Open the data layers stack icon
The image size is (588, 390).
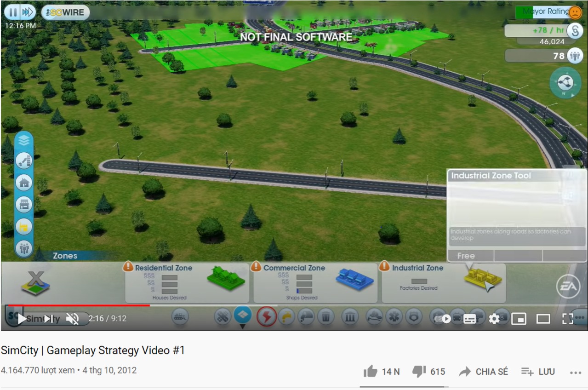click(23, 140)
